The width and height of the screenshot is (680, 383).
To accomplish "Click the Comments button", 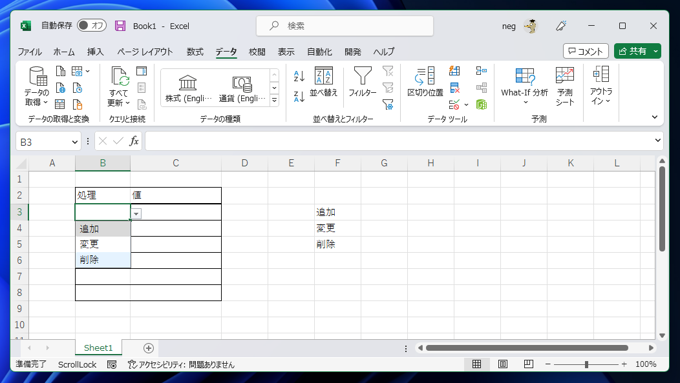I will 585,51.
